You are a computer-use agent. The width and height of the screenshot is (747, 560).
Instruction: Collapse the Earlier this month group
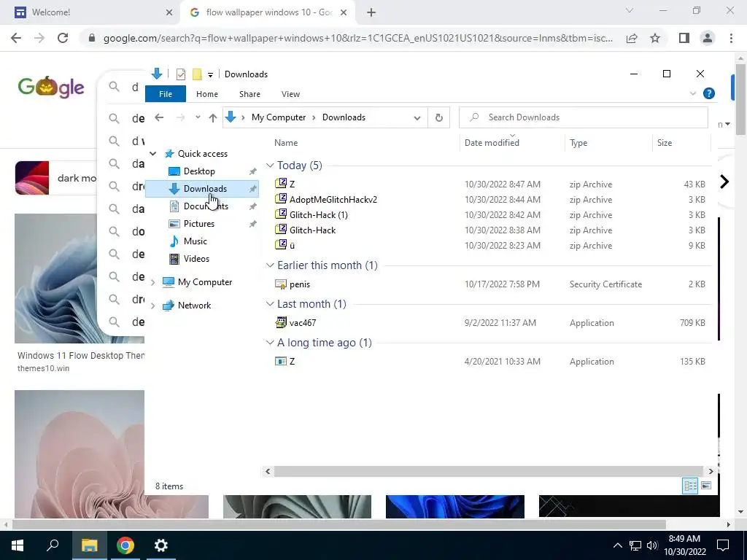[270, 265]
